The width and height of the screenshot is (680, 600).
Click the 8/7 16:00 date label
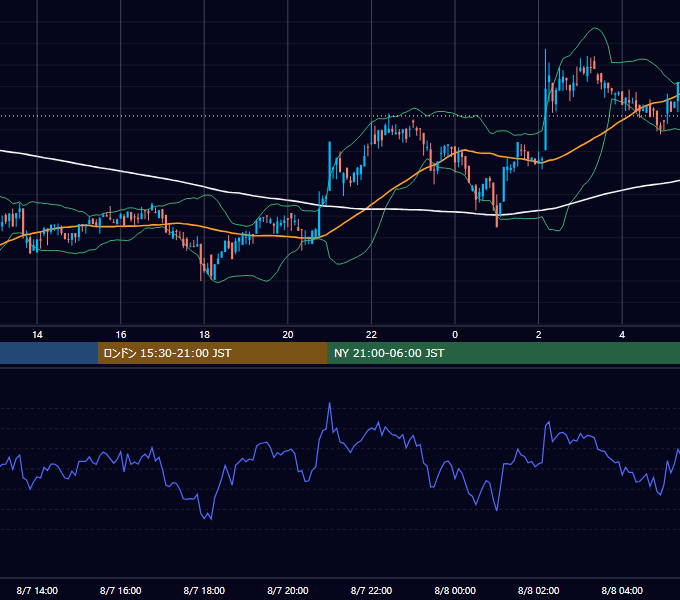click(x=121, y=590)
